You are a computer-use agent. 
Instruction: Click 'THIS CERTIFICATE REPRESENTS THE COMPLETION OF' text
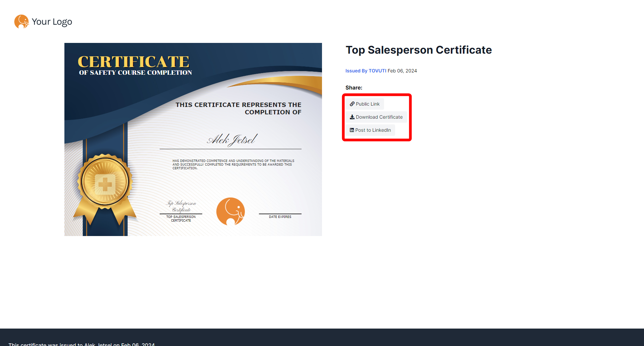tap(238, 109)
